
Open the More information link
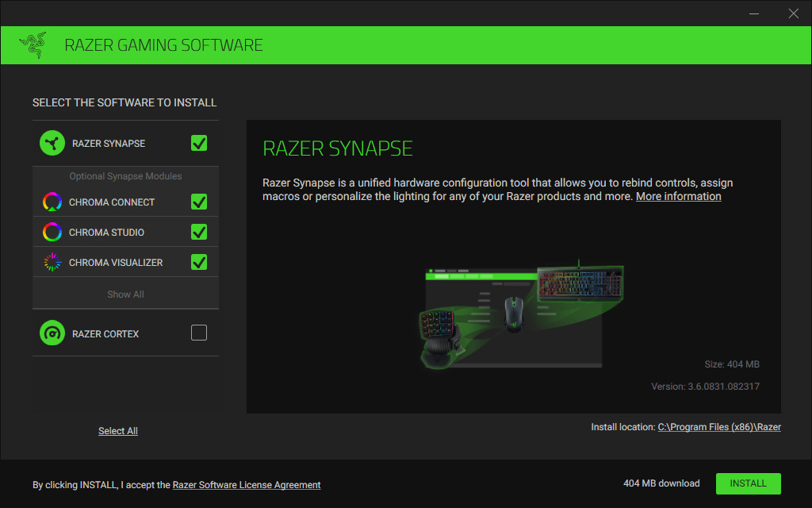pyautogui.click(x=679, y=197)
